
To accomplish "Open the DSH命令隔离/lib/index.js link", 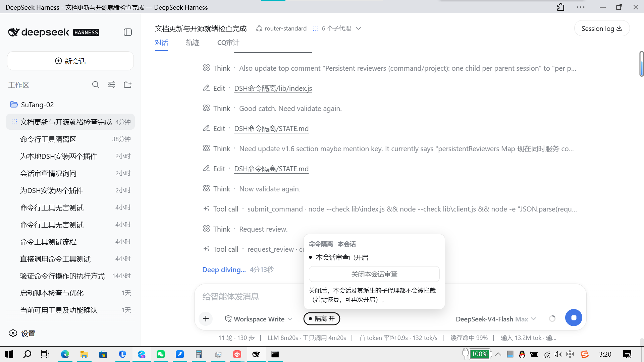I will 273,88.
